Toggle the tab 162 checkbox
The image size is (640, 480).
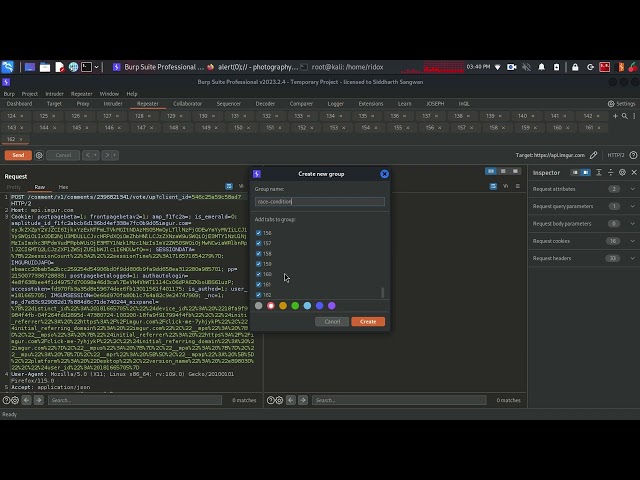click(258, 295)
